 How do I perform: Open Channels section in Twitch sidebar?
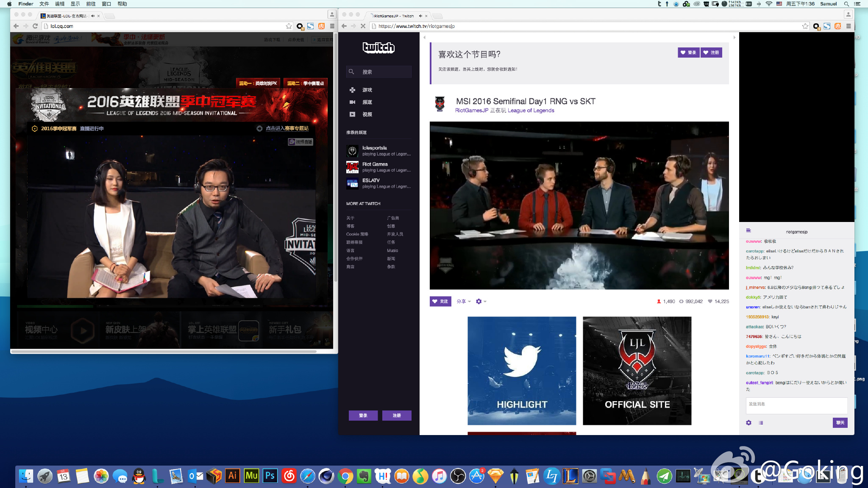pyautogui.click(x=367, y=102)
